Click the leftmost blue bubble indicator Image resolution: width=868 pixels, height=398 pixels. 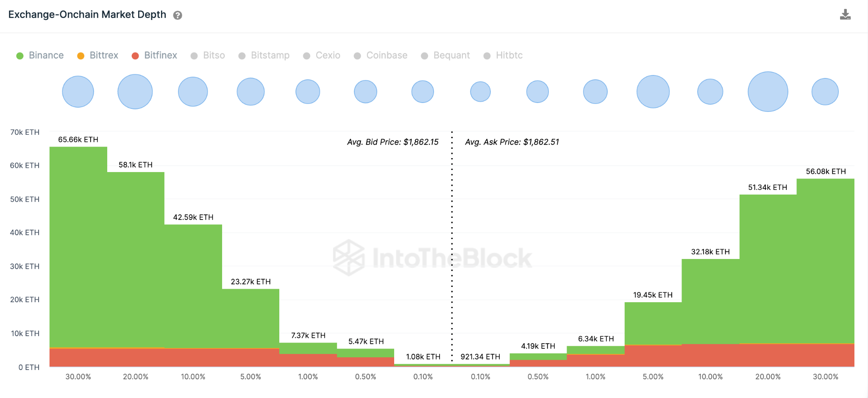click(x=78, y=91)
